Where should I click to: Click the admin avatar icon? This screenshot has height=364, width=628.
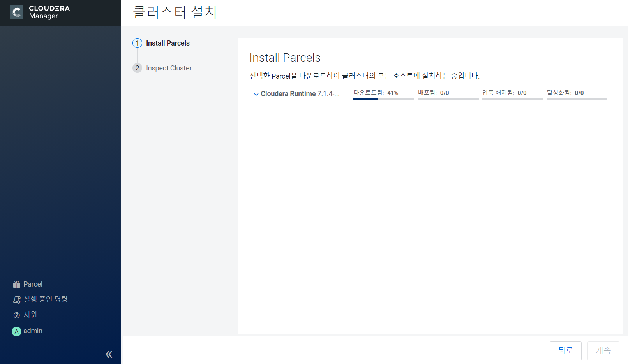pos(16,331)
